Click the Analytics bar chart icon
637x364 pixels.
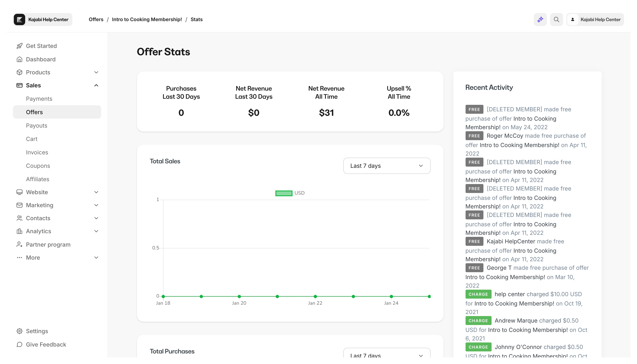pyautogui.click(x=19, y=231)
